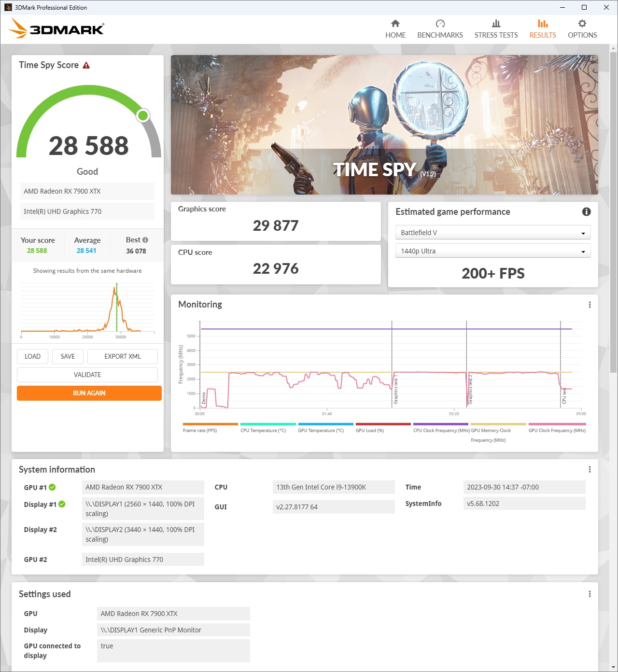
Task: Click the VALIDATE button
Action: pos(87,375)
